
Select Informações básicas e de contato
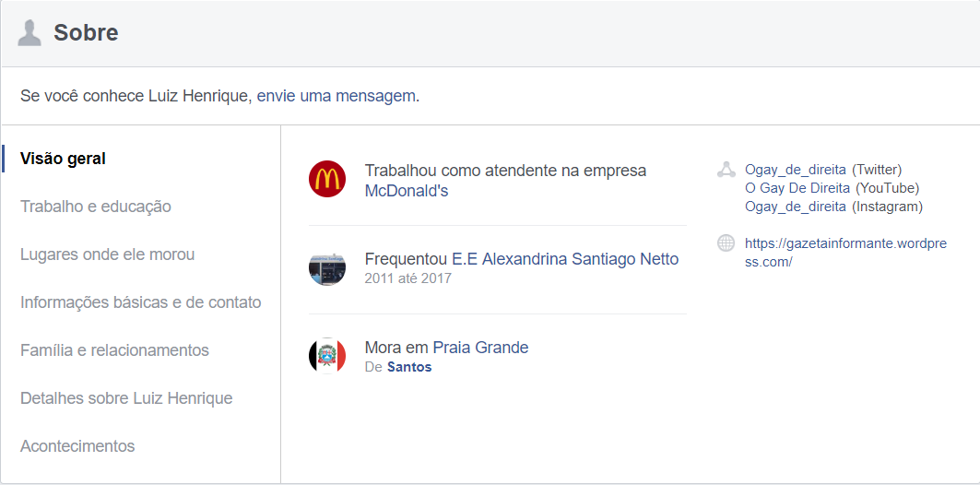(x=141, y=302)
